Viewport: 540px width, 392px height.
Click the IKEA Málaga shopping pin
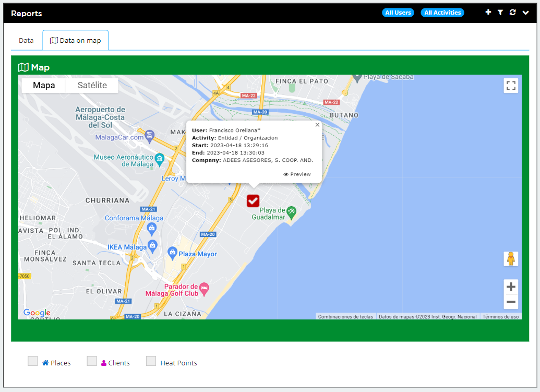tap(152, 247)
